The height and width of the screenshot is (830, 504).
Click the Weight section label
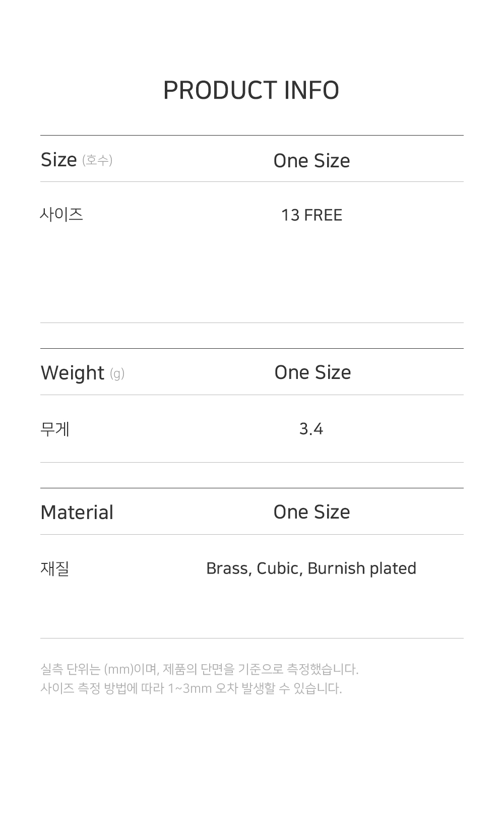click(x=72, y=373)
